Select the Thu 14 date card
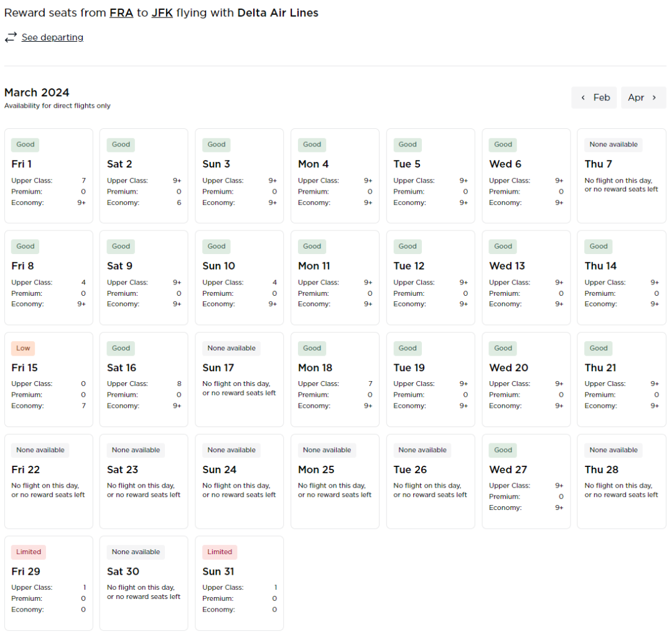This screenshot has height=637, width=672. (621, 278)
